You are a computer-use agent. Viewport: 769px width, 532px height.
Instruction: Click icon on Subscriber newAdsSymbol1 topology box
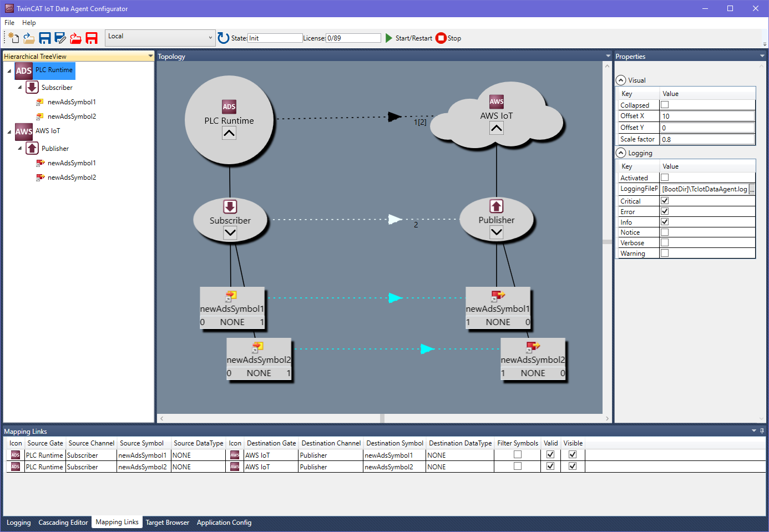coord(231,296)
